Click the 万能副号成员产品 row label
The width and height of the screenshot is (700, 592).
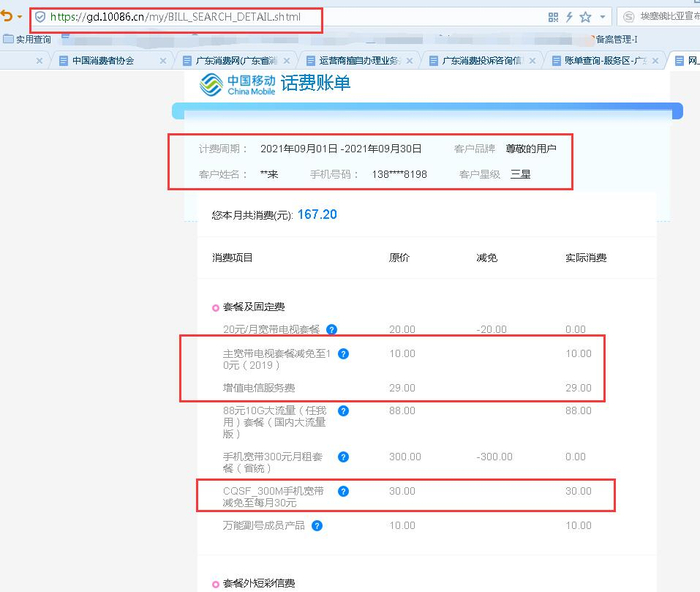tap(264, 525)
